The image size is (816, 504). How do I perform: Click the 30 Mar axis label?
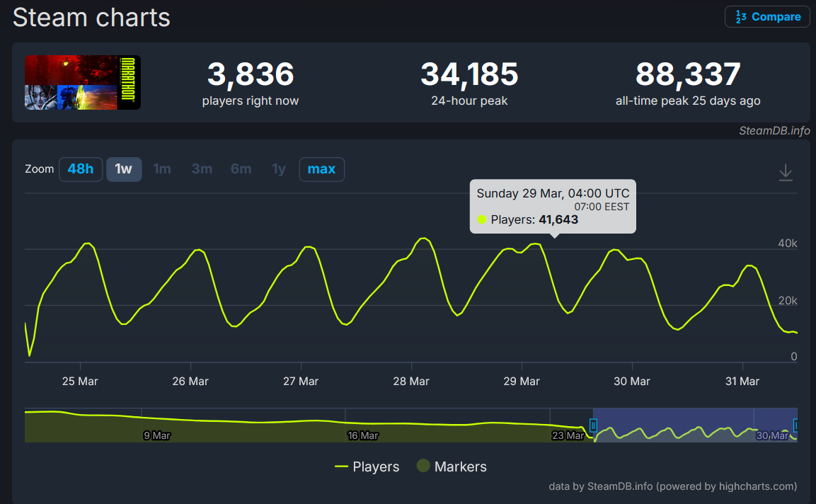coord(632,381)
